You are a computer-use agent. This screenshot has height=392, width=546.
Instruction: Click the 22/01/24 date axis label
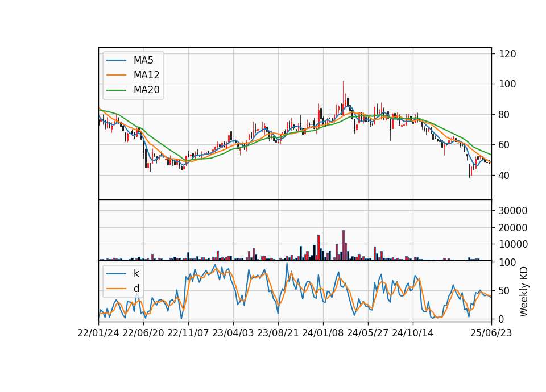(x=98, y=333)
